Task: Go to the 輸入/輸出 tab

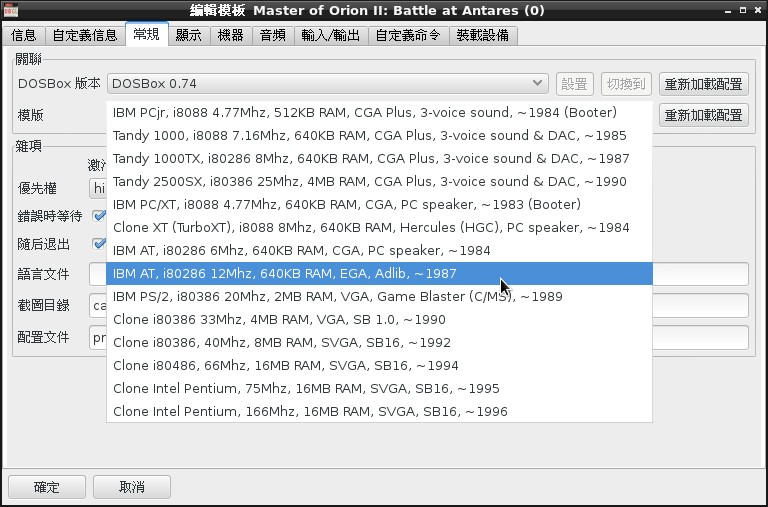Action: [331, 35]
